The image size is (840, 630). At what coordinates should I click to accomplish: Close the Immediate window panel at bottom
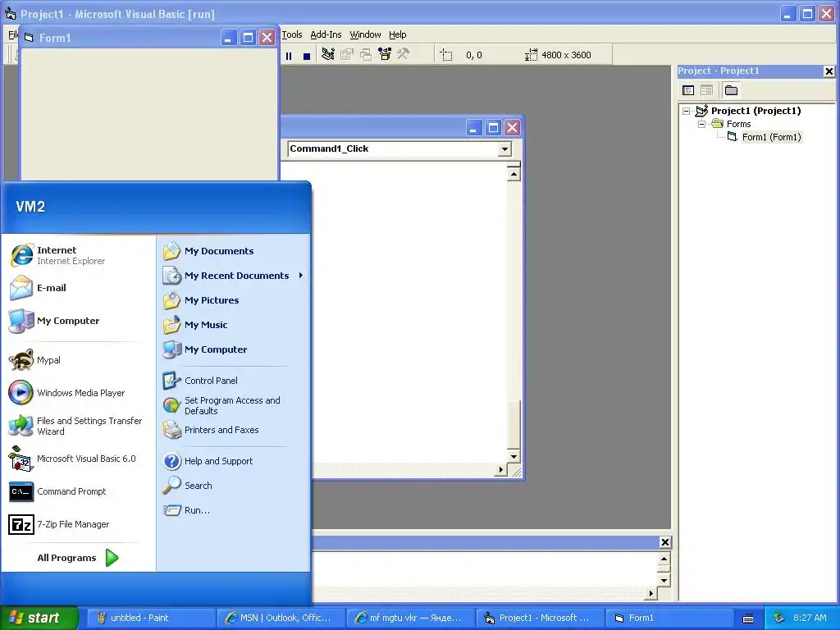point(664,542)
